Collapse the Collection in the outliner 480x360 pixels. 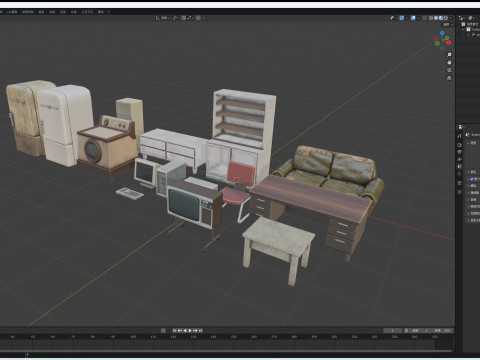point(463,29)
